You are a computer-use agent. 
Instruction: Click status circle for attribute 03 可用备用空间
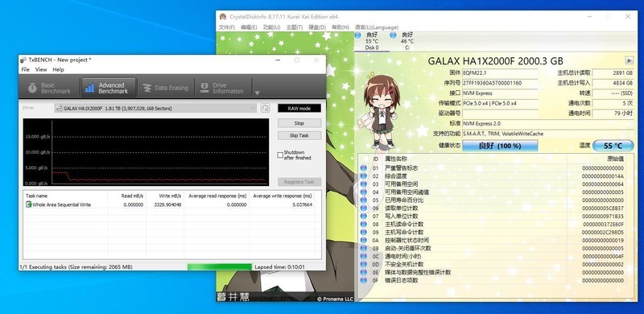point(364,184)
